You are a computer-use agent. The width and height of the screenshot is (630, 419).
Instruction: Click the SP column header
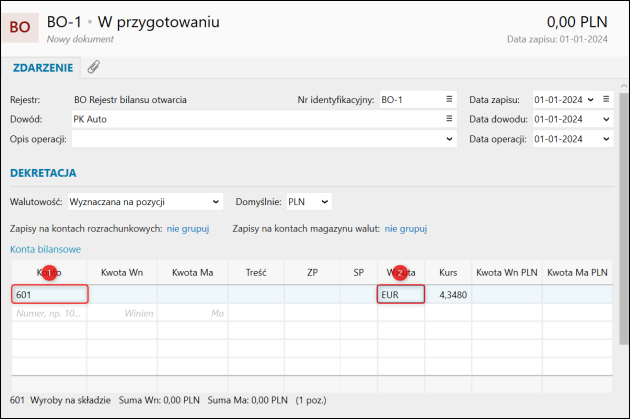359,272
